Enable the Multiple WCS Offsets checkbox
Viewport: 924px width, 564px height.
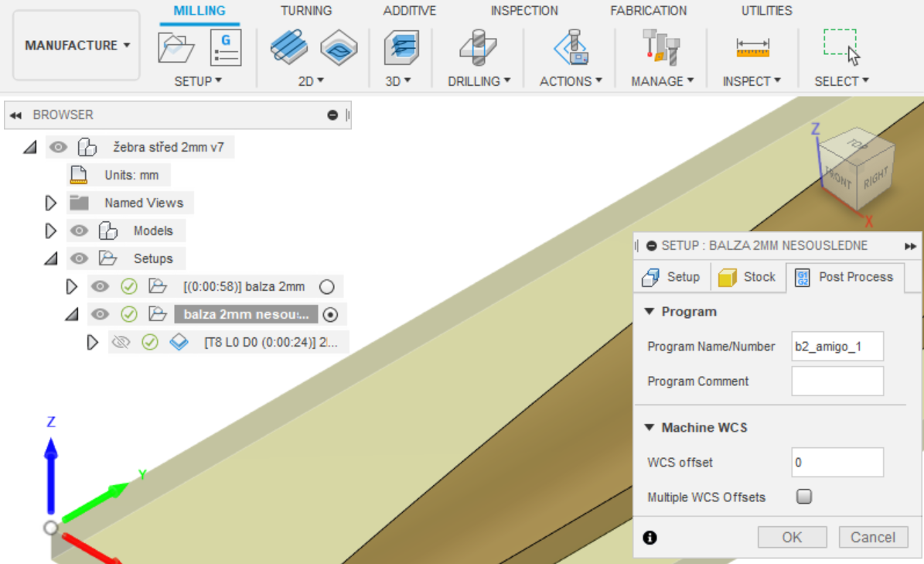(804, 497)
